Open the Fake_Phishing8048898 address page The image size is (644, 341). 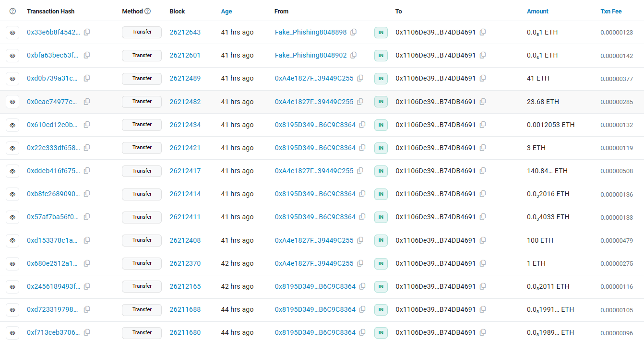[x=310, y=32]
